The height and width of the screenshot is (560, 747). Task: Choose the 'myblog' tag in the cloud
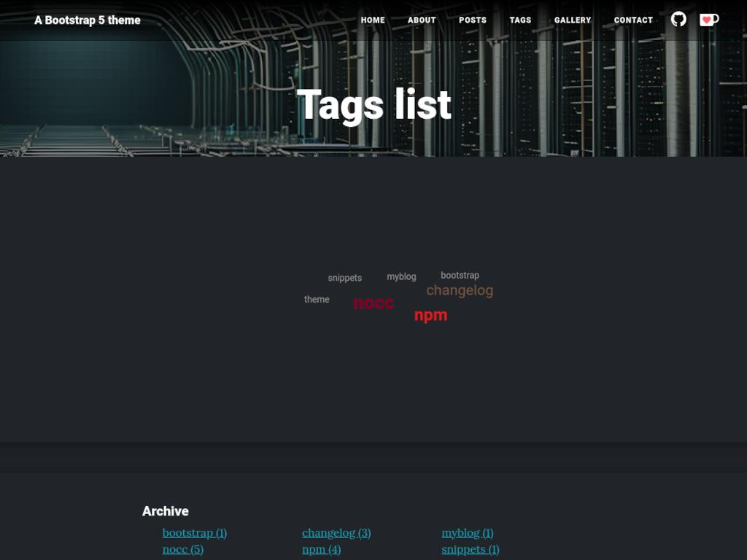(401, 276)
